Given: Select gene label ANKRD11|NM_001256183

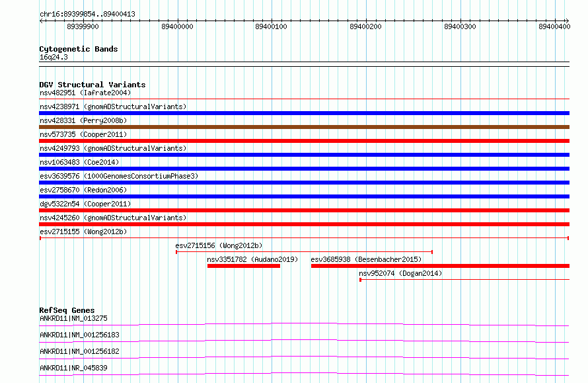Looking at the screenshot, I should (x=79, y=335).
